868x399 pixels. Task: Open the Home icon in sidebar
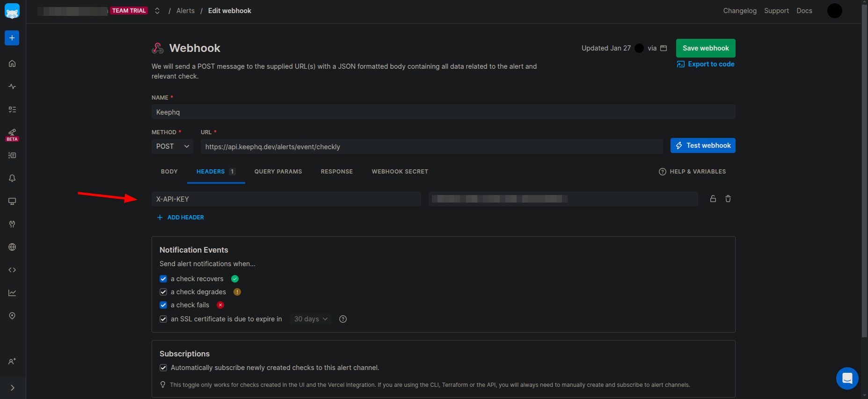pos(12,64)
